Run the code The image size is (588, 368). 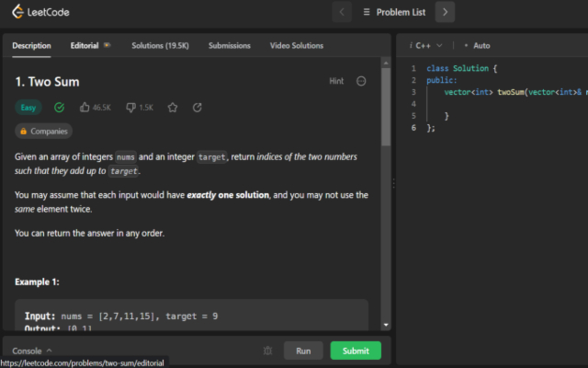303,351
